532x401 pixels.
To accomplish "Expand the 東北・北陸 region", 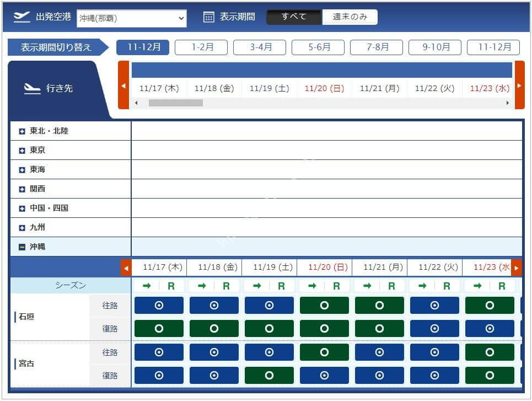I will 22,131.
